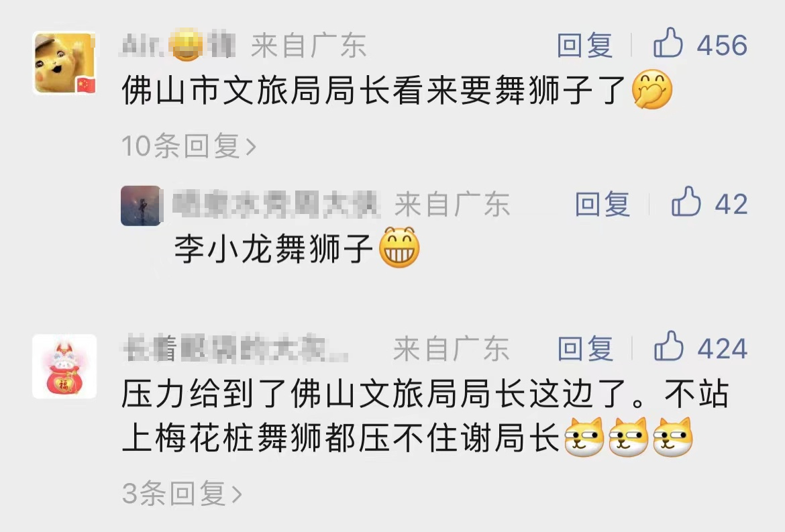Open the dark avatar of sub-reply user

coord(141,206)
